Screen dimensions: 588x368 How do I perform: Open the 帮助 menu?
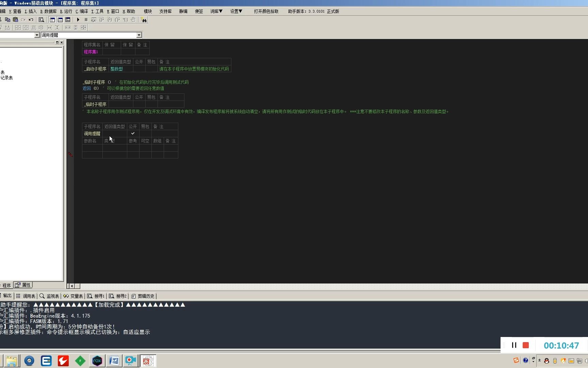(129, 11)
